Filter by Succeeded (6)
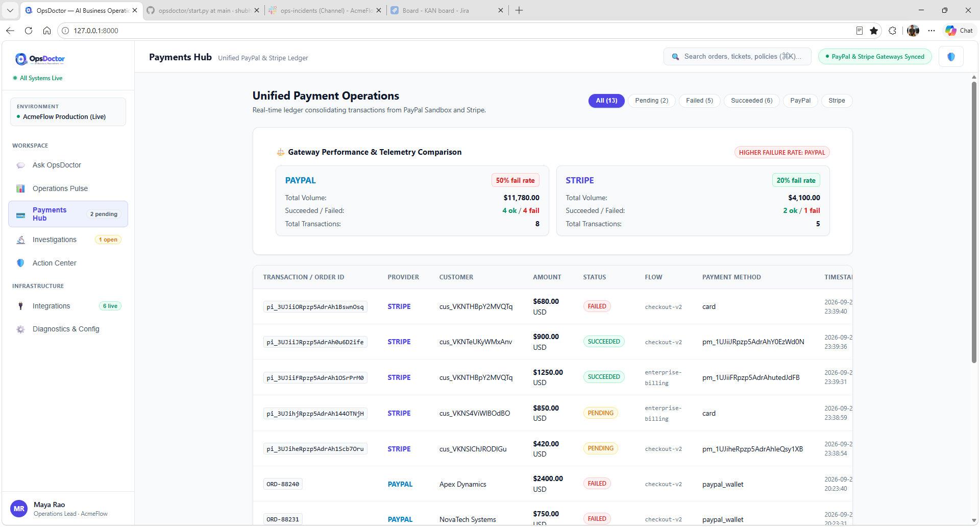Viewport: 980px width, 527px height. pos(751,101)
